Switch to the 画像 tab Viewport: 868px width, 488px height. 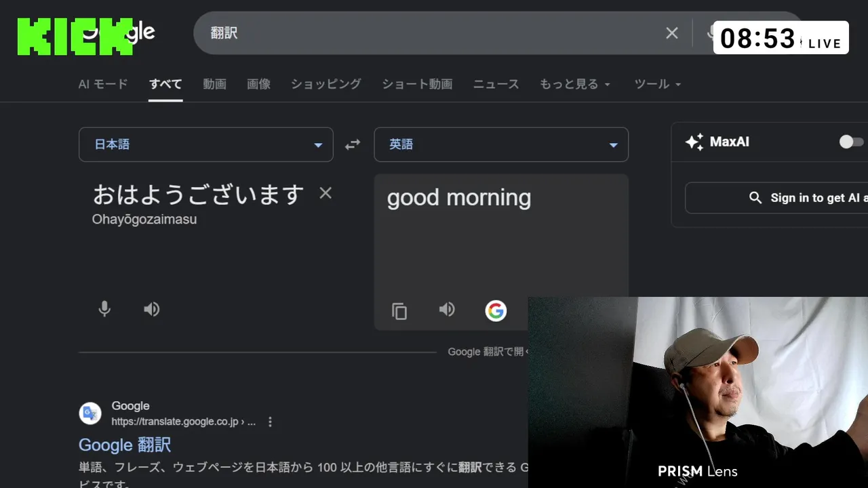(x=258, y=84)
